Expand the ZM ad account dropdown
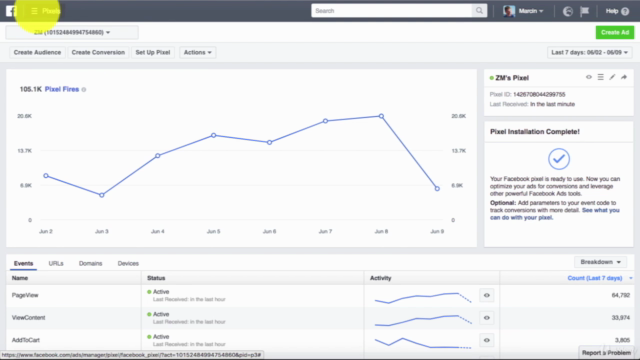640x360 pixels. pyautogui.click(x=72, y=32)
